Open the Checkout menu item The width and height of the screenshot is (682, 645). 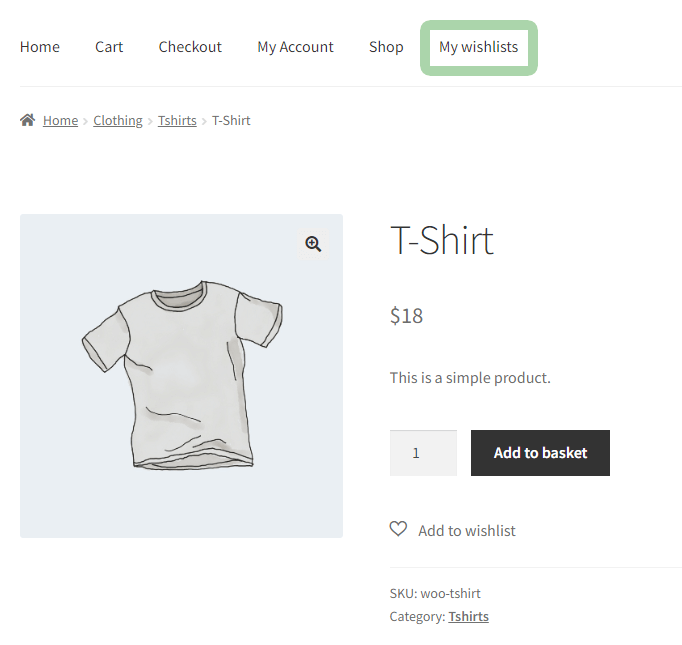[x=190, y=47]
